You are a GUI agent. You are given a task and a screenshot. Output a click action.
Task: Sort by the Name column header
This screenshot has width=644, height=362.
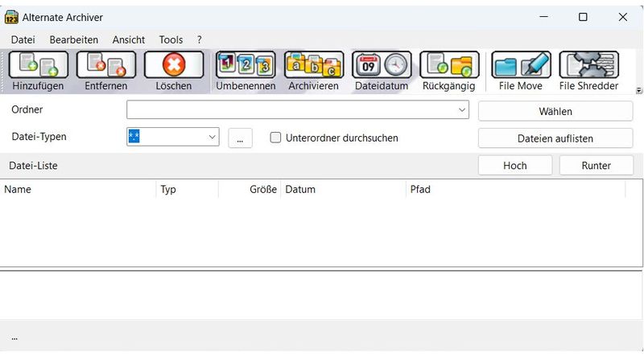[78, 189]
